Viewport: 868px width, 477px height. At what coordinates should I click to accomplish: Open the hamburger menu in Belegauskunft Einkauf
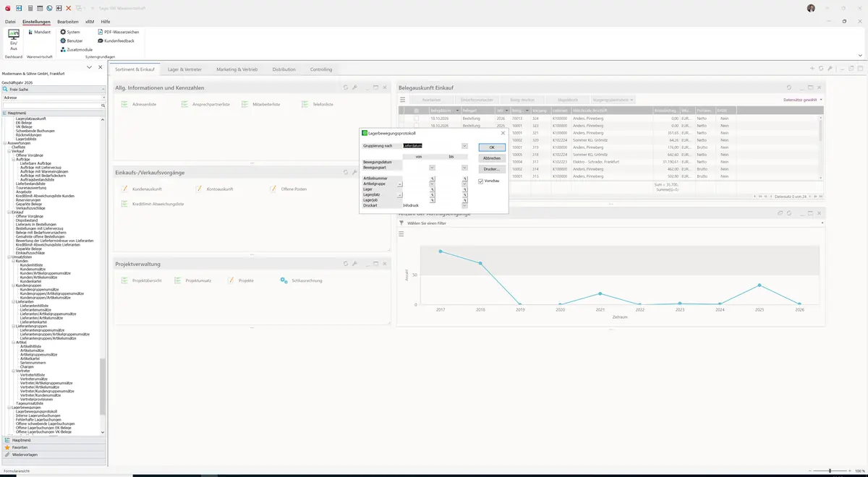click(401, 100)
